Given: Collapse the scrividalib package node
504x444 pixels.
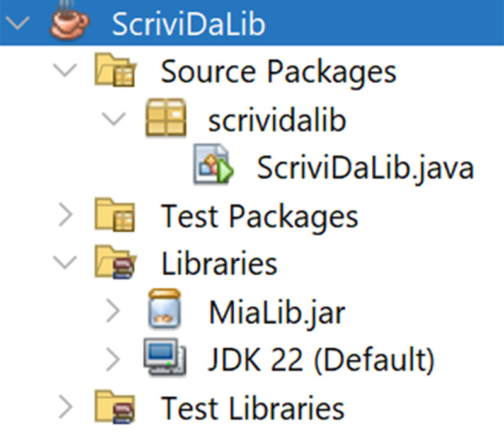Looking at the screenshot, I should click(x=113, y=118).
